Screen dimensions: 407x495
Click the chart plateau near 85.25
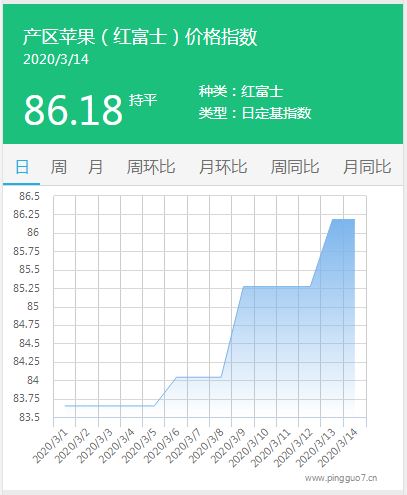(277, 286)
